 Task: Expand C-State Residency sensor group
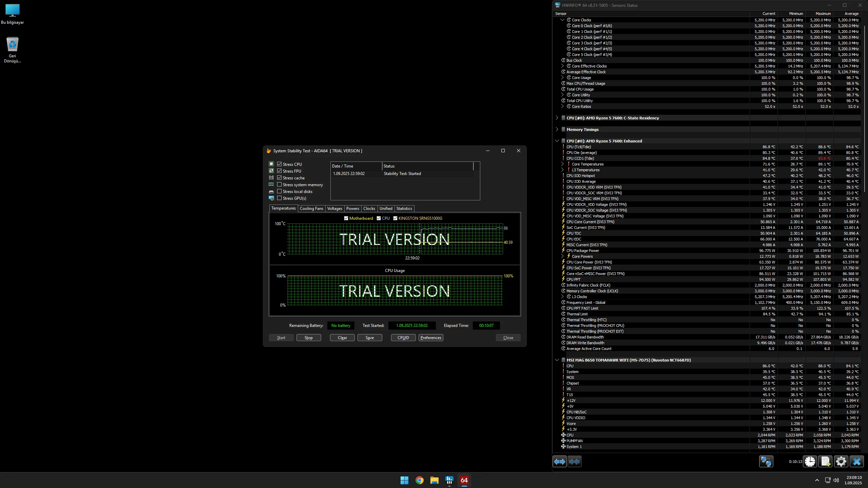pos(557,118)
